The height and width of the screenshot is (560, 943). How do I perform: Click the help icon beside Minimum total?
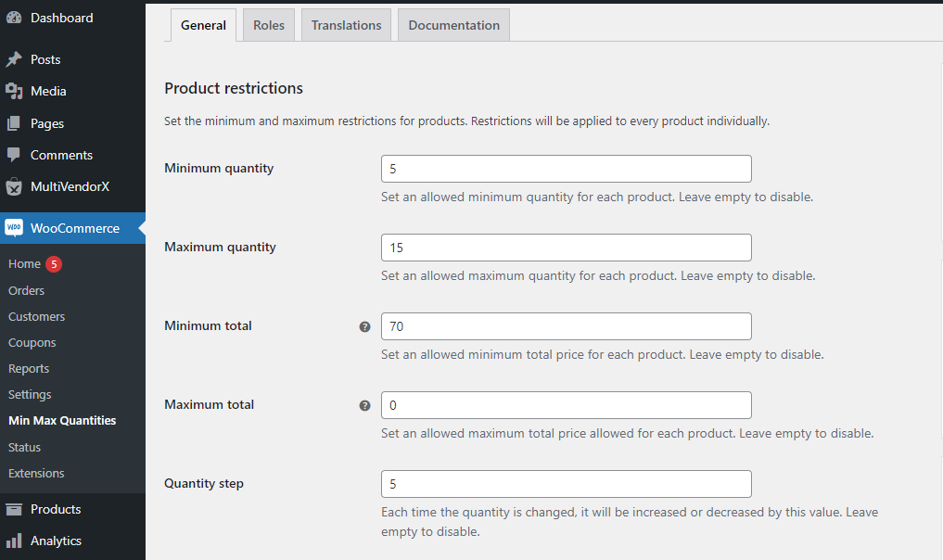364,326
